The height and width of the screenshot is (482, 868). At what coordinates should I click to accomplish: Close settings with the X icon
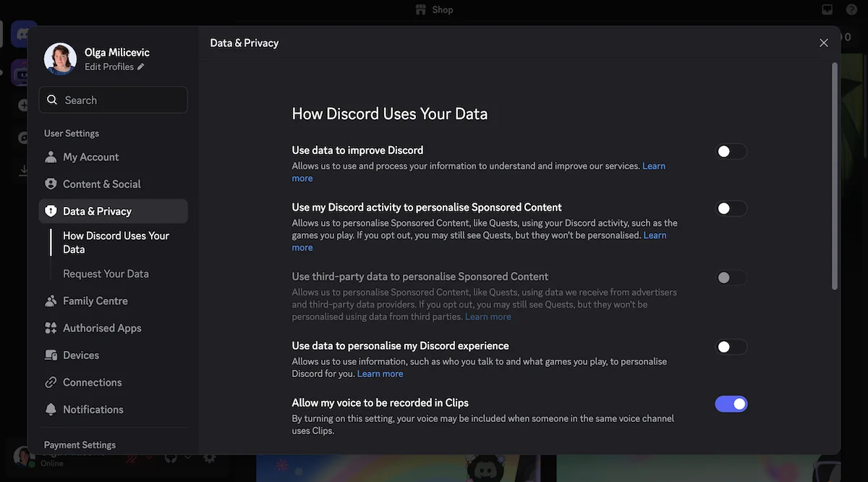click(823, 43)
